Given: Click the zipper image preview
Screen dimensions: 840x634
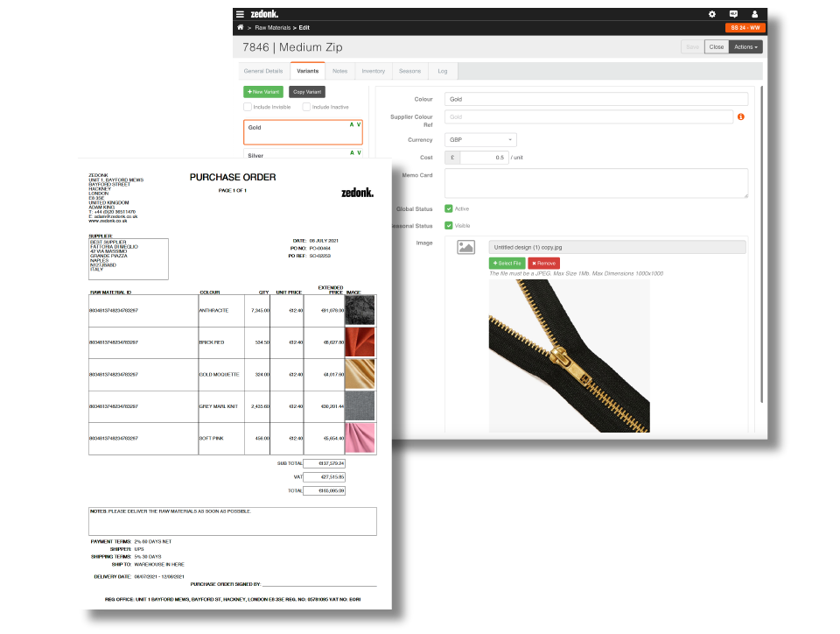Looking at the screenshot, I should point(569,356).
